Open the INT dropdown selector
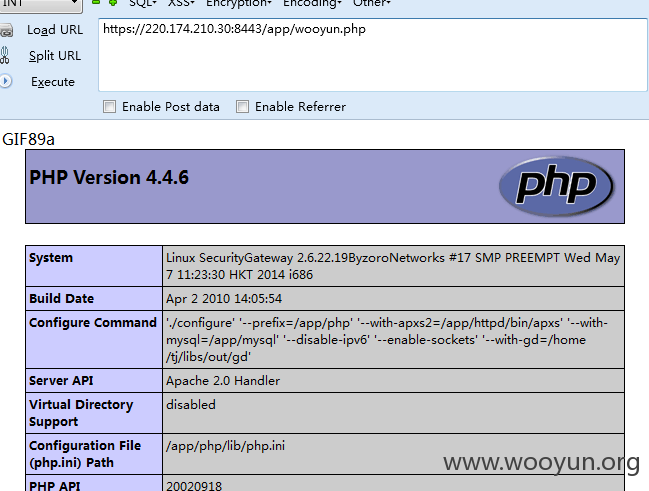Image resolution: width=649 pixels, height=491 pixels. [x=40, y=4]
